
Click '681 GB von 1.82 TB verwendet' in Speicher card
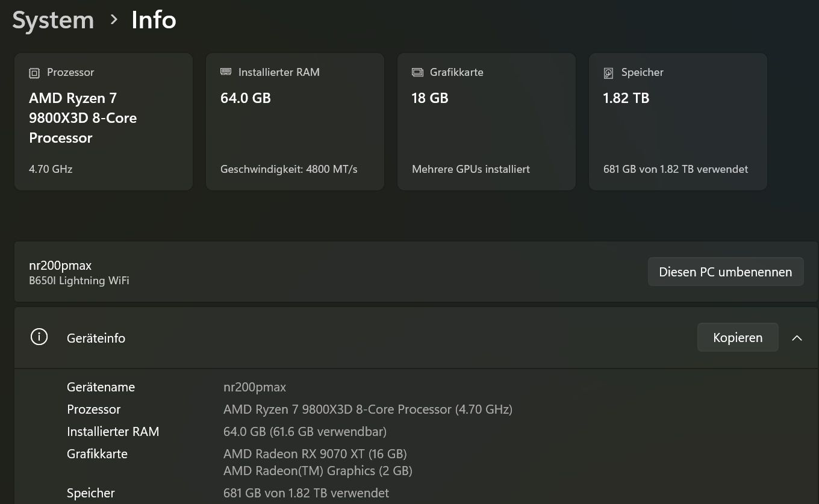point(676,169)
